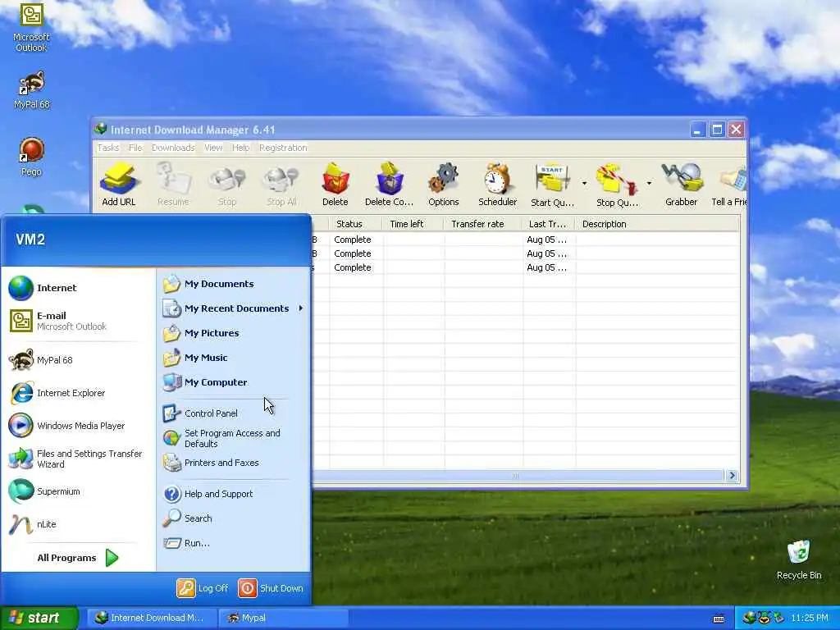The height and width of the screenshot is (630, 840).
Task: Launch Supermium from the Start menu
Action: 78,491
